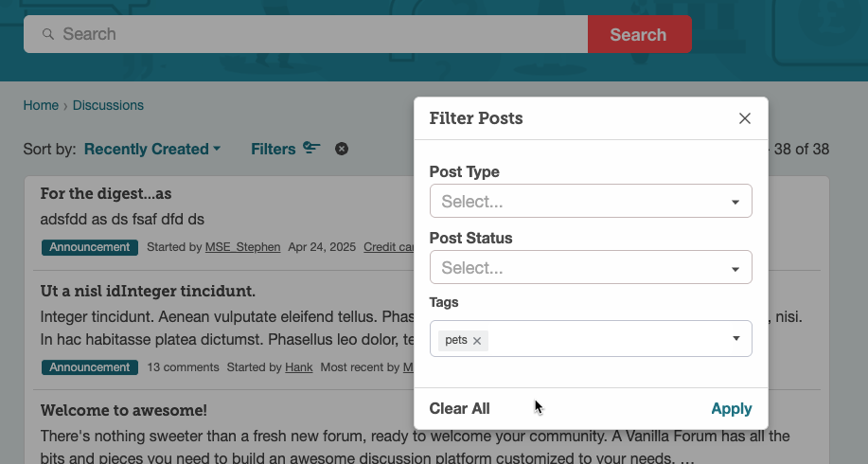Viewport: 868px width, 464px height.
Task: Clear filters with the circled X icon
Action: coord(342,149)
